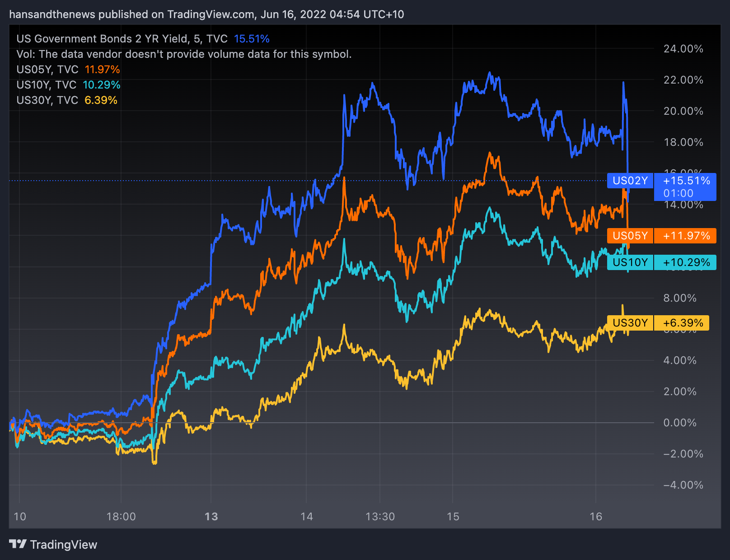Click the orange US05Y price scale tag
Viewport: 730px width, 560px height.
[630, 236]
